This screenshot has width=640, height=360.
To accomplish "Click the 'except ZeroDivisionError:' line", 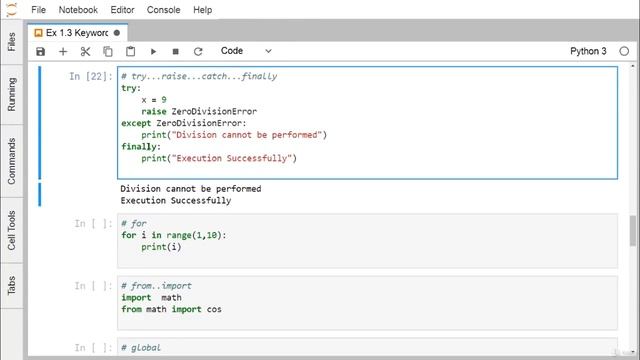I will point(184,123).
